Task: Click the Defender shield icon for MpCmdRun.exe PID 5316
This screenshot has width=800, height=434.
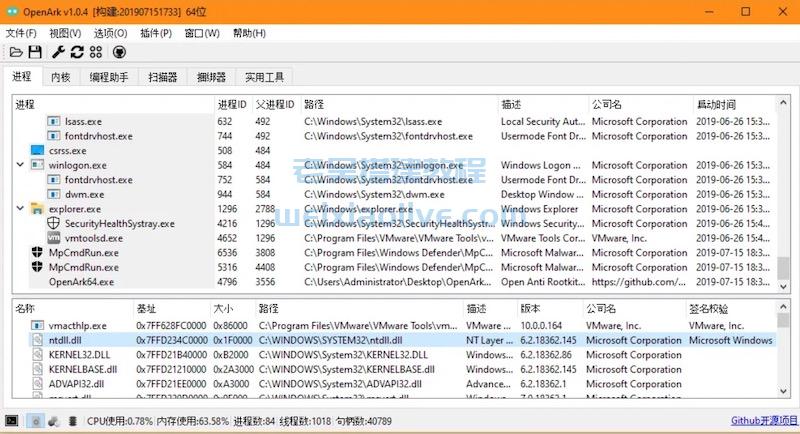Action: click(37, 267)
